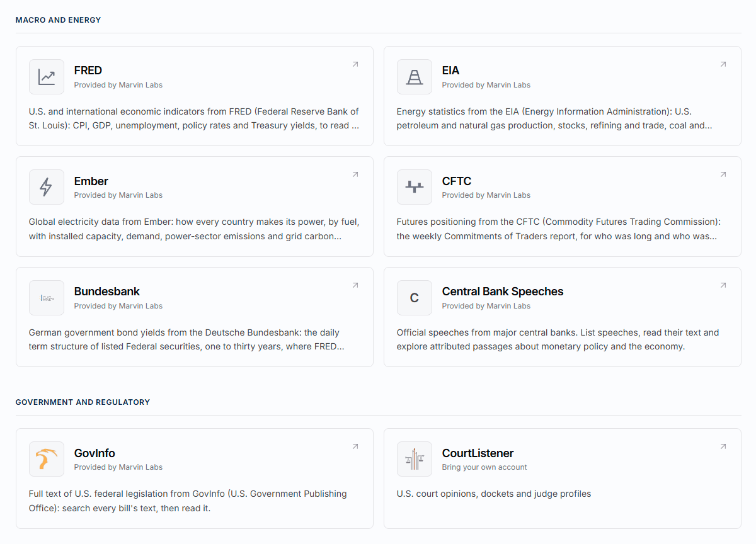Open CourtListener via its external arrow icon
756x544 pixels.
pyautogui.click(x=723, y=446)
